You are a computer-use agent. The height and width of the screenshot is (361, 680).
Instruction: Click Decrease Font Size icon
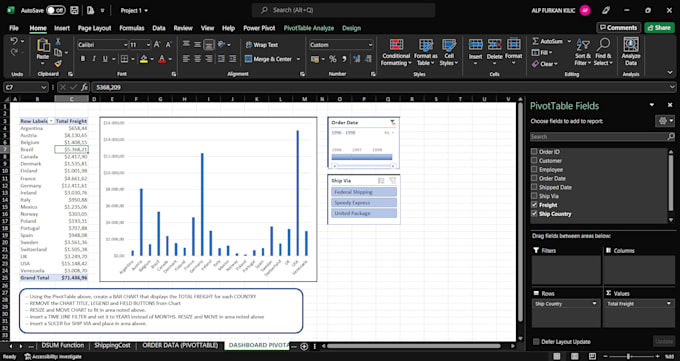(x=169, y=45)
